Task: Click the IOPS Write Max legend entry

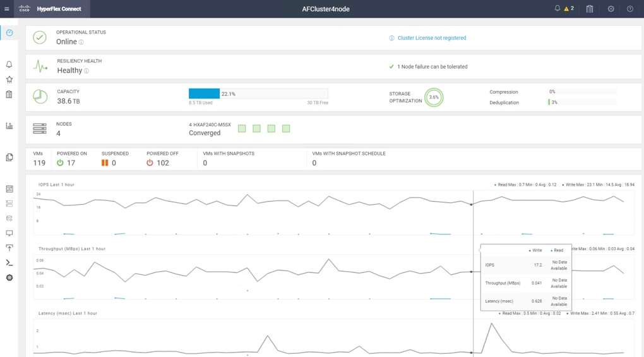Action: point(598,185)
